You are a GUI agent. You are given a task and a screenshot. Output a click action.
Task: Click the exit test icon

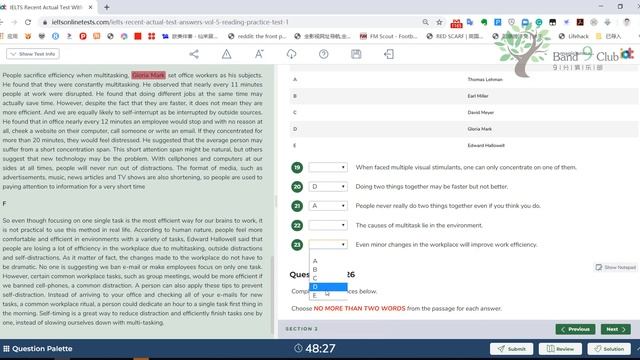point(389,54)
